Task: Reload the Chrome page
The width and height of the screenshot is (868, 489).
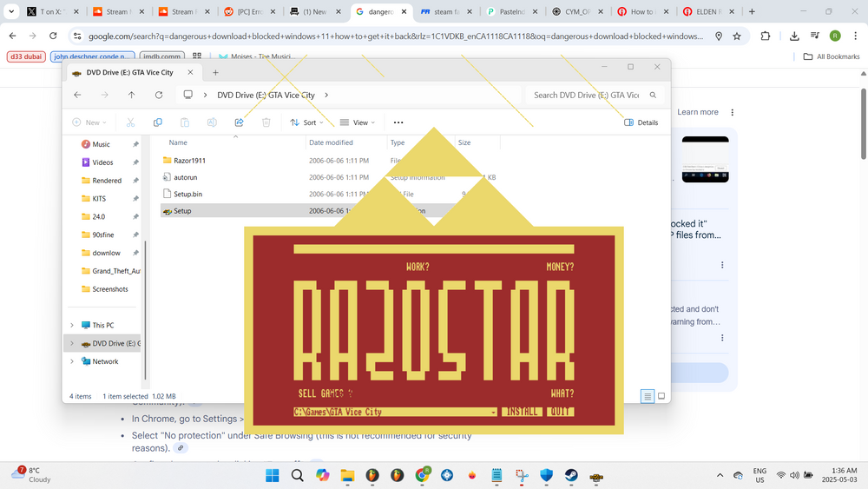Action: [x=53, y=36]
